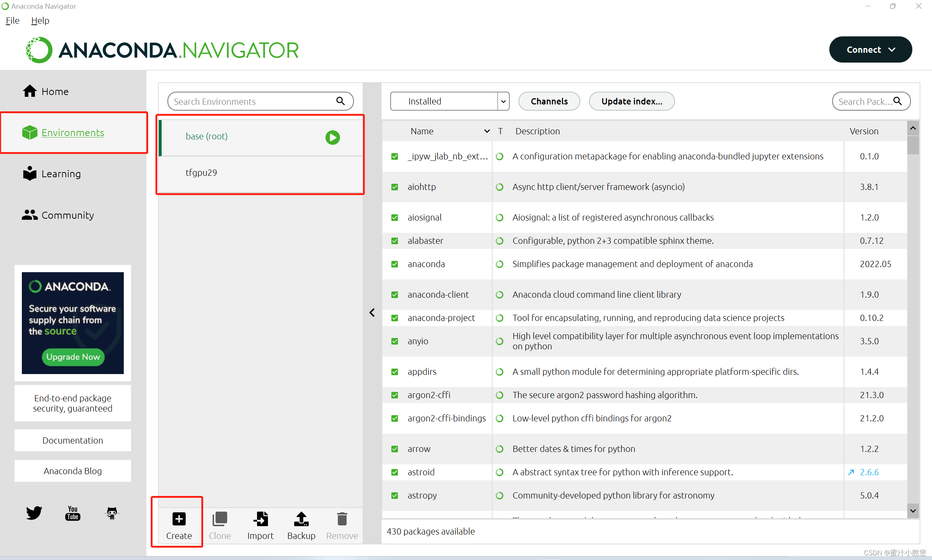Open the Anaconda YouTube channel
Image resolution: width=932 pixels, height=560 pixels.
point(73,513)
